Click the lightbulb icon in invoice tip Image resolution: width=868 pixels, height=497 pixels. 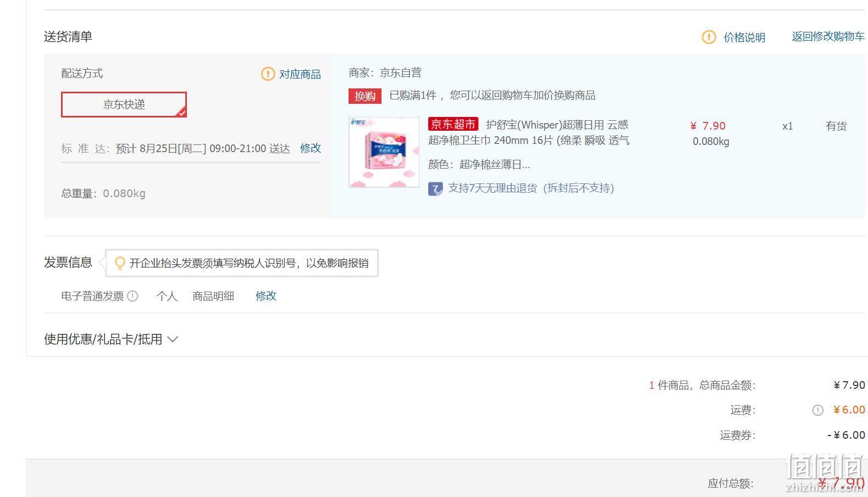point(119,263)
